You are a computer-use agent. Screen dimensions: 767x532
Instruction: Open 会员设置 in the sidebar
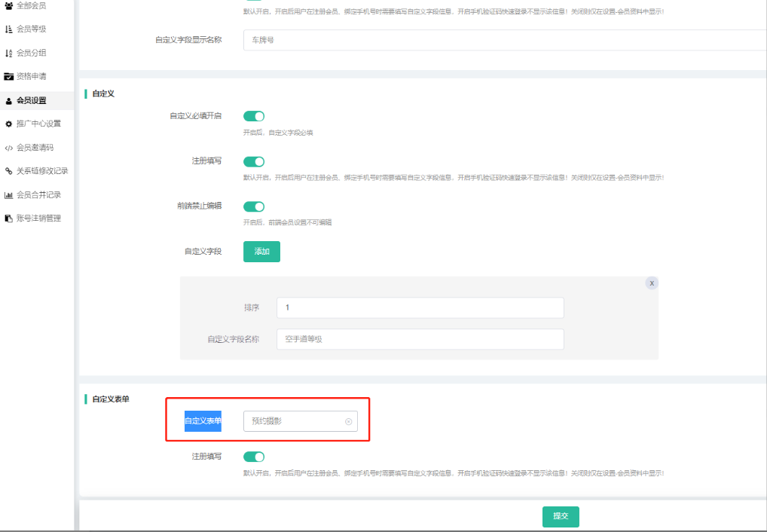[x=31, y=100]
